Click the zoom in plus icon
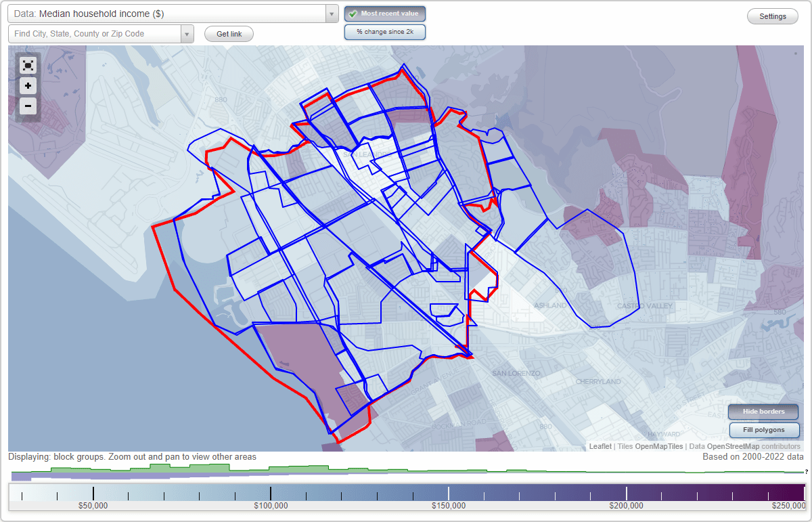 (28, 86)
